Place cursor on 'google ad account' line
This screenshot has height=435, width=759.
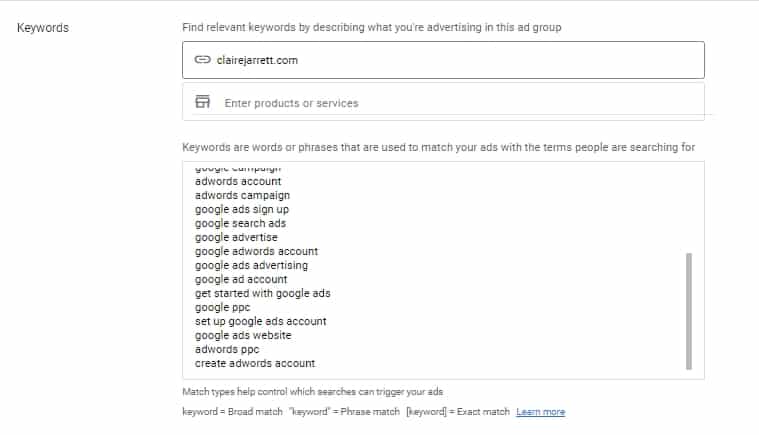(241, 280)
